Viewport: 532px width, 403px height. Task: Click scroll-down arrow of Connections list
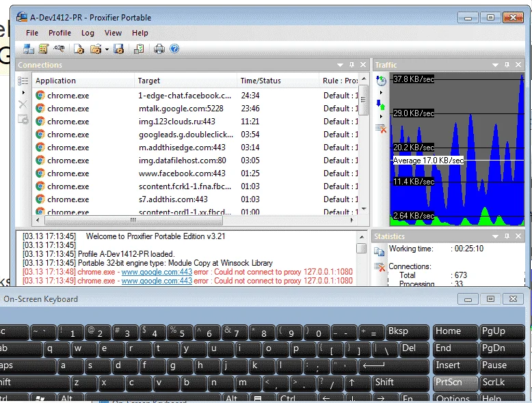point(364,209)
